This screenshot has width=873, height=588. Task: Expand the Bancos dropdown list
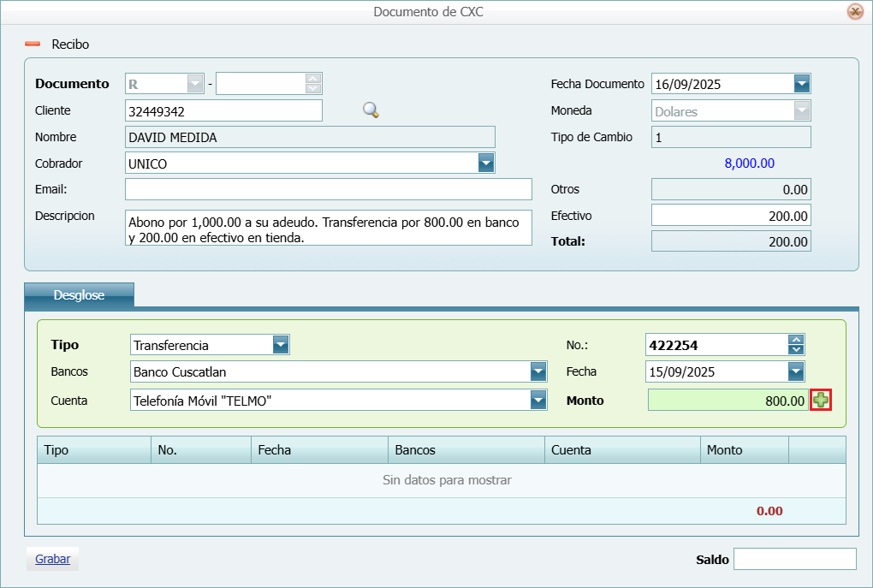(x=537, y=371)
